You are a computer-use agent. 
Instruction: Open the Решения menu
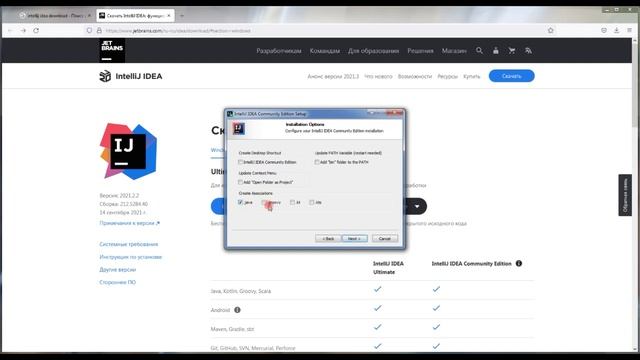tap(420, 51)
